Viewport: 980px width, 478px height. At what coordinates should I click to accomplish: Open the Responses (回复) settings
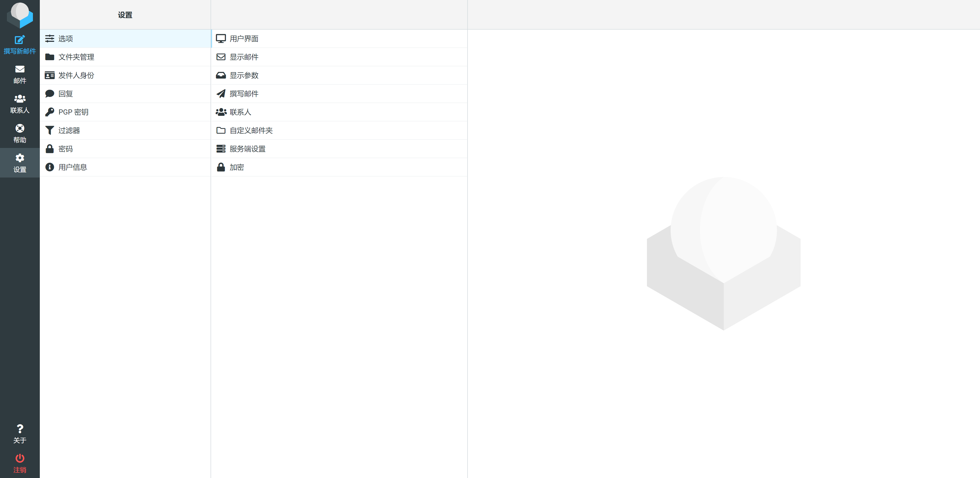[x=65, y=94]
